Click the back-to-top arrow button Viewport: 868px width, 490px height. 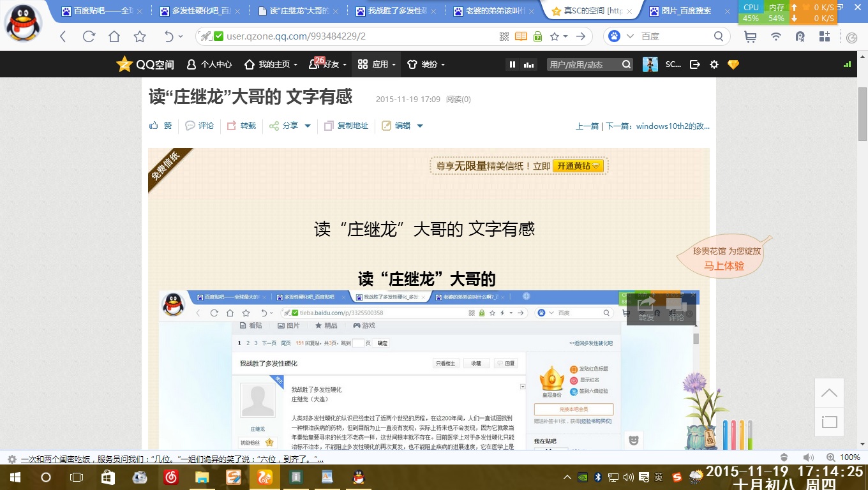pos(829,392)
